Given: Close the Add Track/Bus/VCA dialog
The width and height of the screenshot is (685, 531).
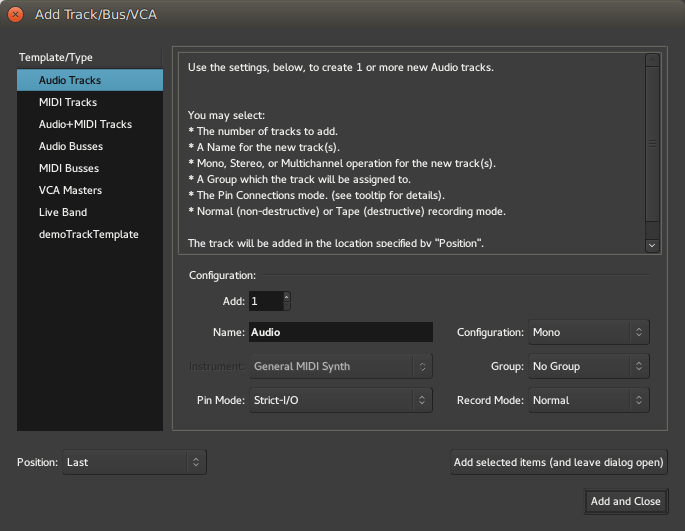Looking at the screenshot, I should coord(15,14).
